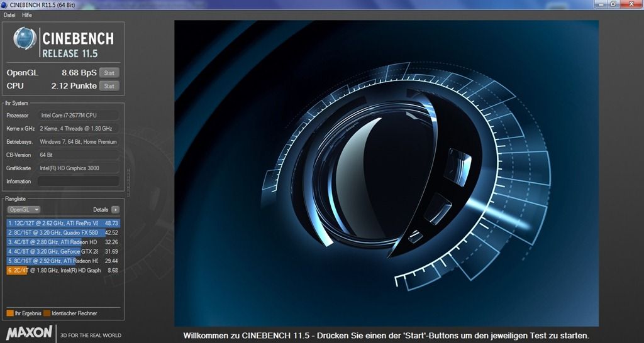Expand ranking Details arrow button
Screen dimensions: 644x343
pos(116,210)
